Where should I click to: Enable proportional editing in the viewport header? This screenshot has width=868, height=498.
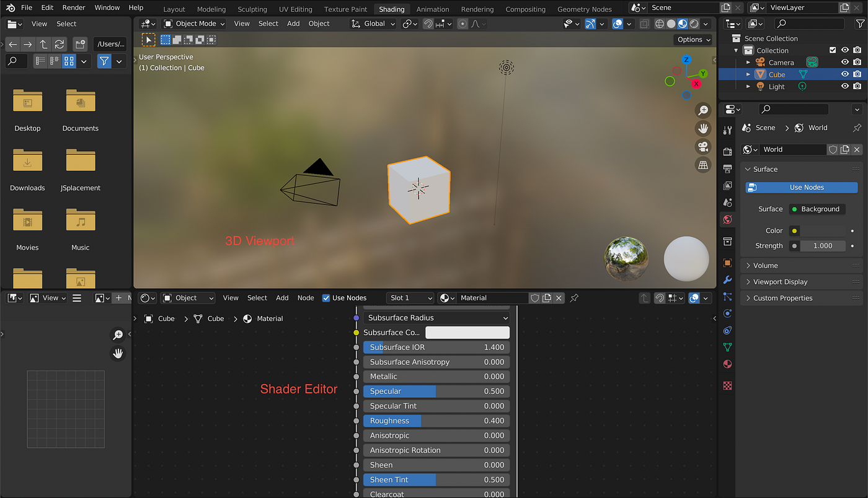[x=463, y=24]
